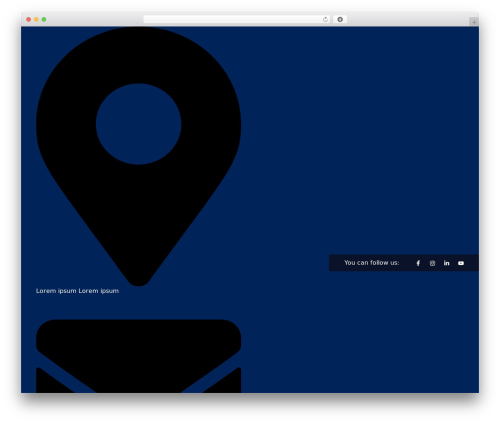Click the second 'Lorem ipsum' phrase
The height and width of the screenshot is (423, 500).
tap(99, 291)
